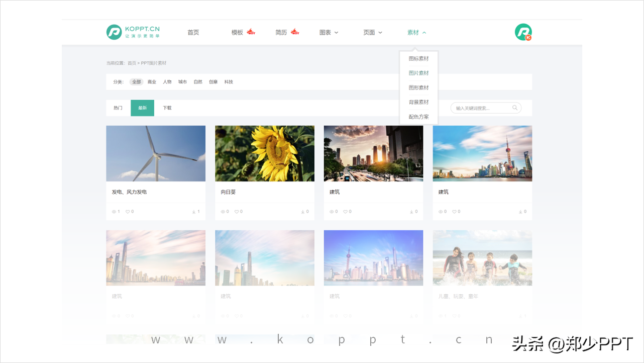This screenshot has width=644, height=363.
Task: Open children playing on beach thumbnail
Action: (x=482, y=258)
